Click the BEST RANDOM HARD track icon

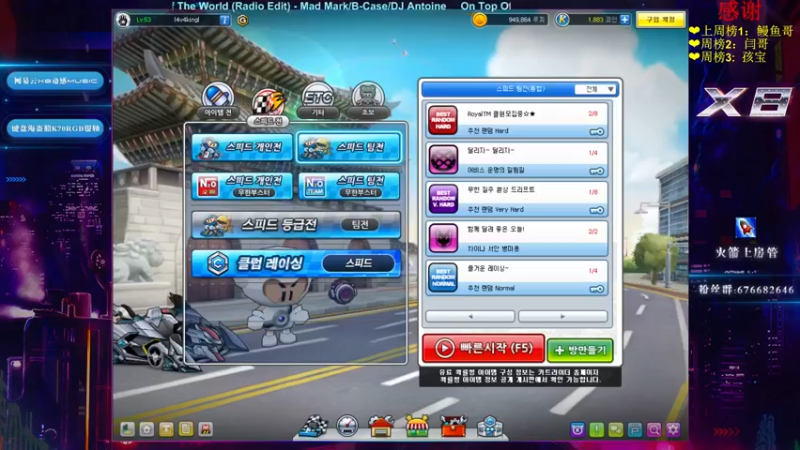click(443, 120)
